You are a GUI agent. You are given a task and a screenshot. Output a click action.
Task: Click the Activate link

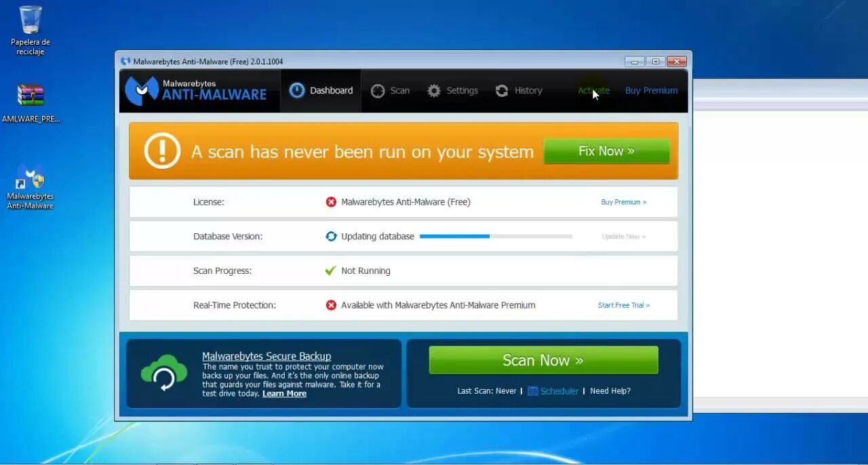(x=593, y=91)
